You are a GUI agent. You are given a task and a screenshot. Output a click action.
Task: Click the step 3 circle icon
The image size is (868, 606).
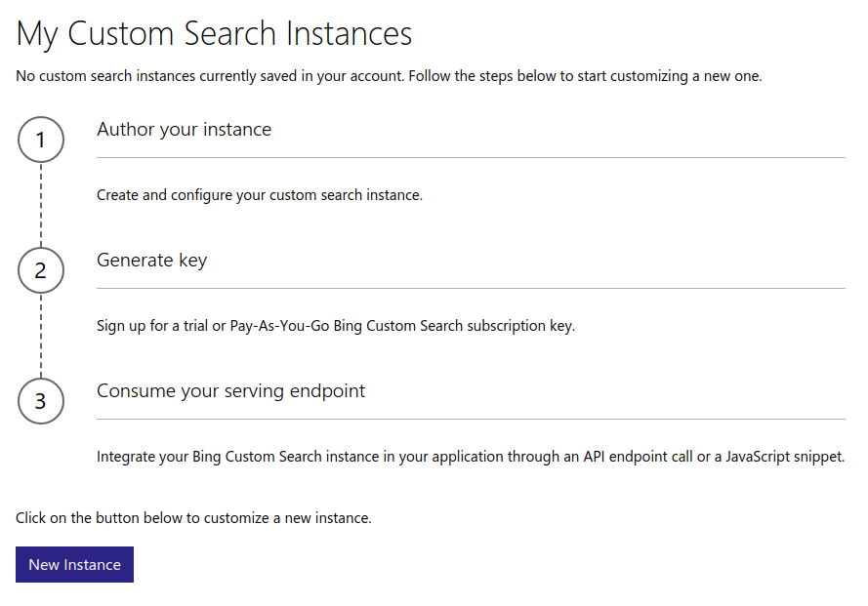pyautogui.click(x=40, y=401)
